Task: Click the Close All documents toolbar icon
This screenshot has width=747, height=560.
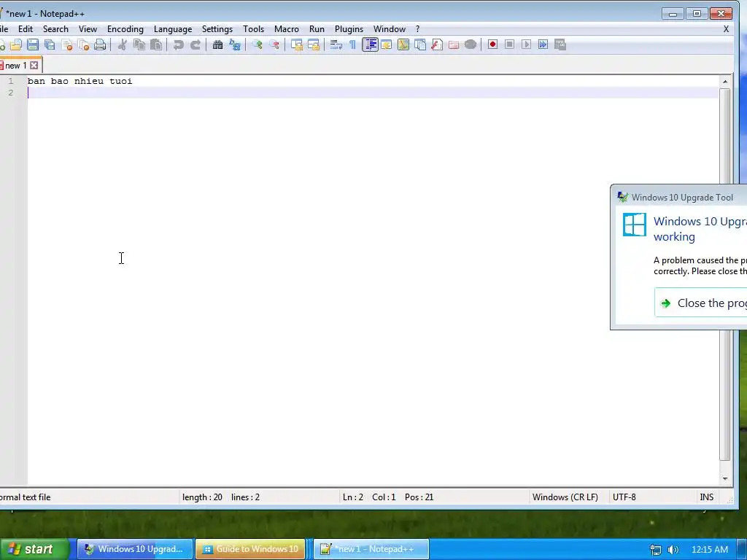Action: tap(83, 44)
